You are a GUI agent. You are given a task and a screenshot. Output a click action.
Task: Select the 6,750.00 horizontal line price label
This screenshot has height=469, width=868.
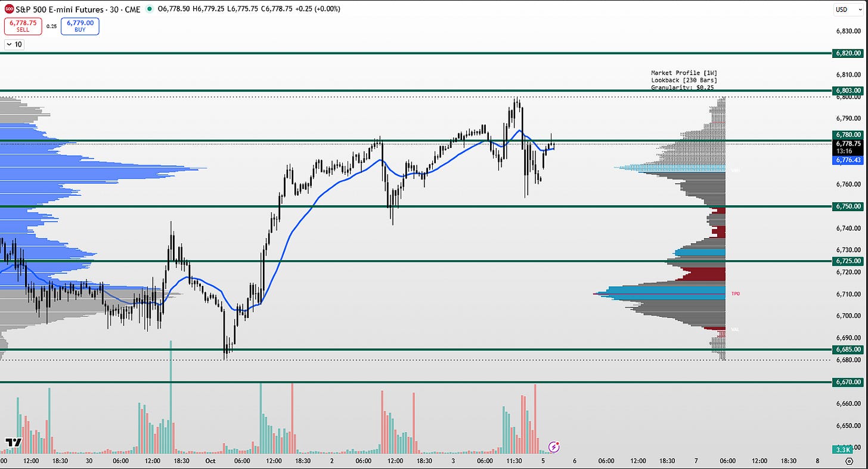[847, 206]
